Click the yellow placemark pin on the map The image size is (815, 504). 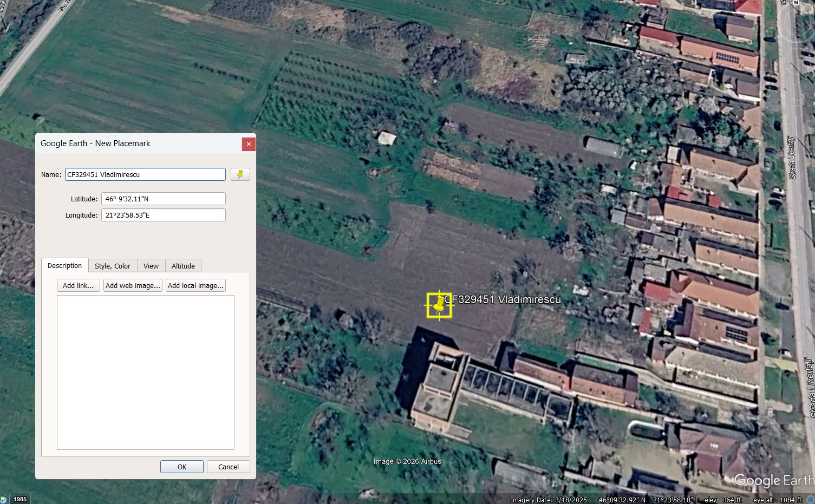(x=438, y=306)
